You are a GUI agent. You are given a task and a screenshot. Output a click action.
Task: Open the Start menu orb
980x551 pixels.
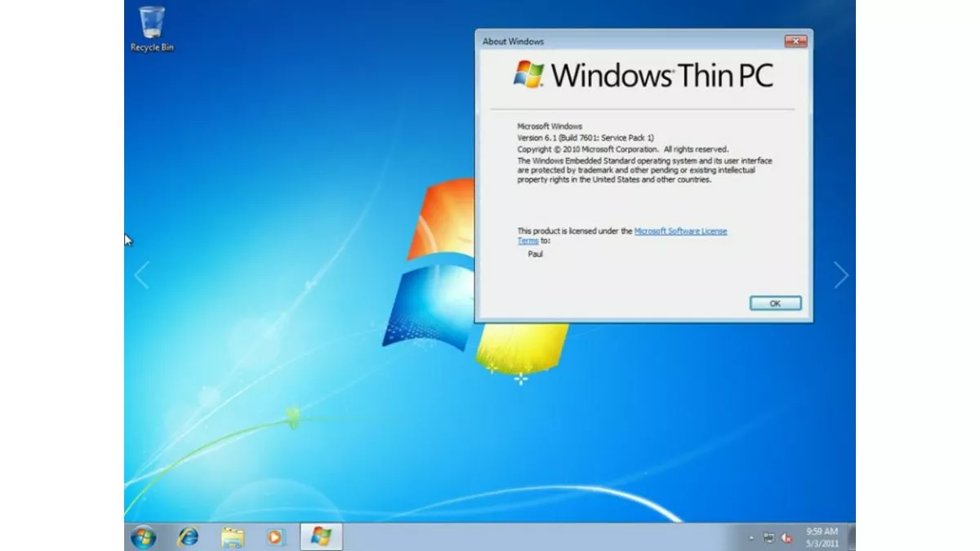(144, 536)
